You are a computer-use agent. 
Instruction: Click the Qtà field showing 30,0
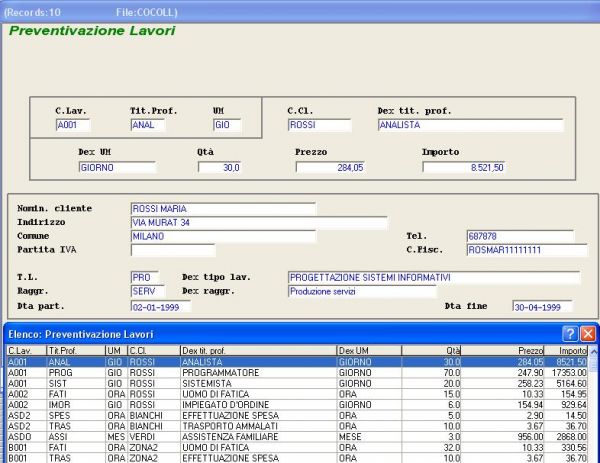(x=219, y=168)
